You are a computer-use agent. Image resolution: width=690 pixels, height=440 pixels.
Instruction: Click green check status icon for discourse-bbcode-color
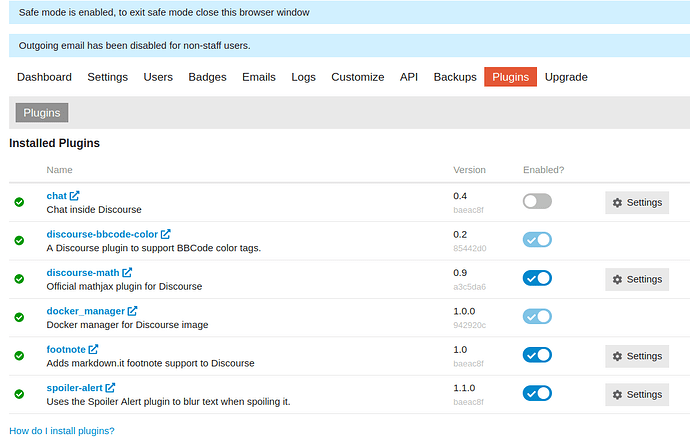coord(19,240)
